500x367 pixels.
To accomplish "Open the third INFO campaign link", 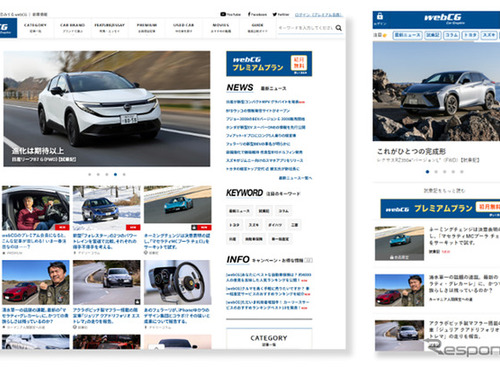I will click(x=267, y=305).
